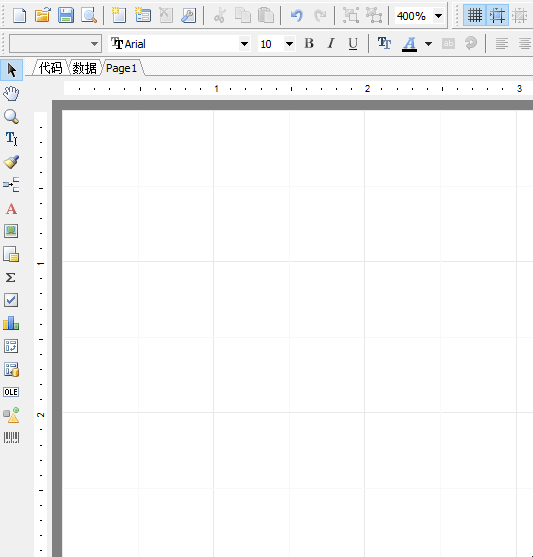533x557 pixels.
Task: Select the arrow pointer tool
Action: (11, 70)
